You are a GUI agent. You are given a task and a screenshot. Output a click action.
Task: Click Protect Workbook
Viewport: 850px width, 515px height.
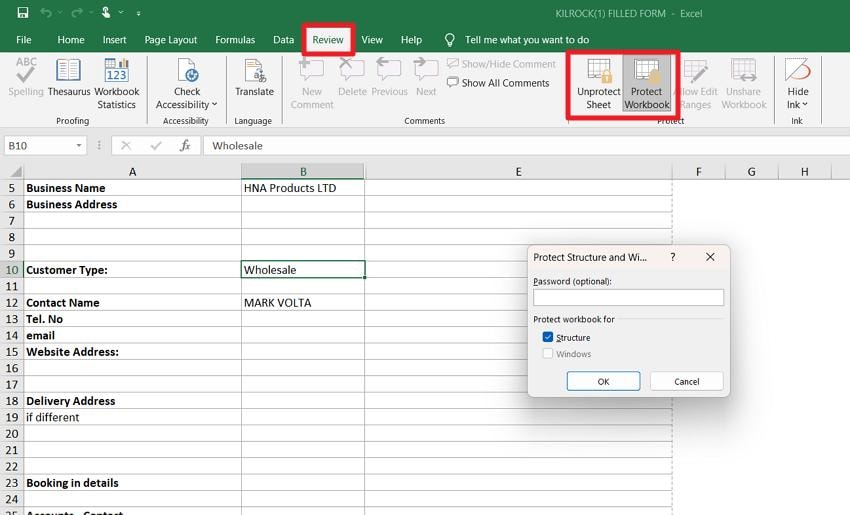pyautogui.click(x=646, y=84)
